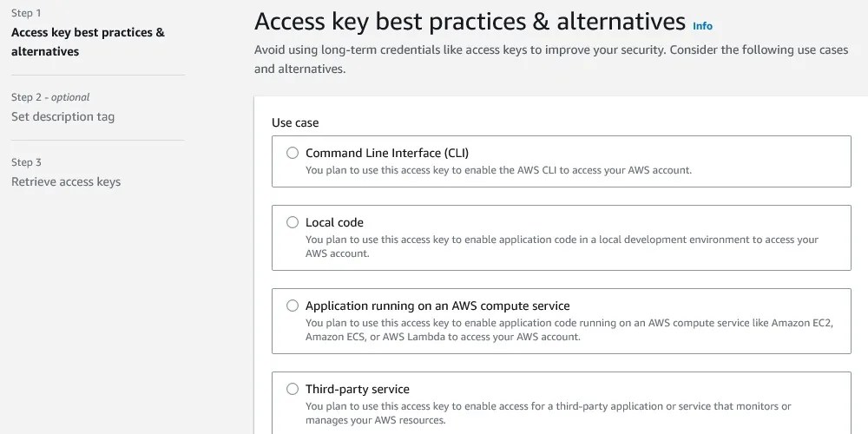868x434 pixels.
Task: Click the 'Command Line Interface (CLI)' option title
Action: pos(387,153)
